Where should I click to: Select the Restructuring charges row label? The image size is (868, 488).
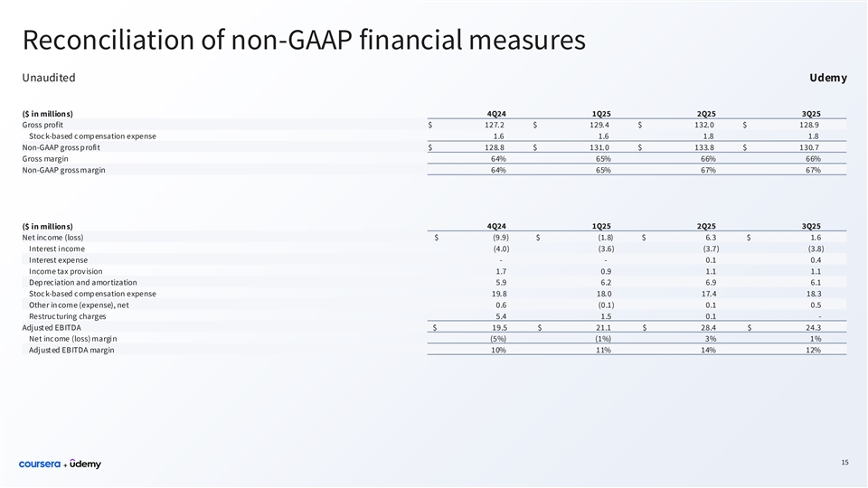click(67, 316)
